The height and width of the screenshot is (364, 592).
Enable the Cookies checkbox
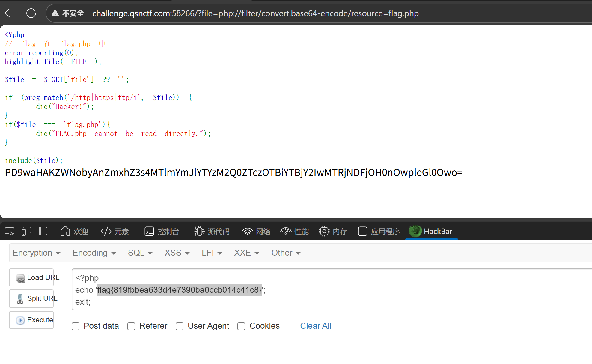(241, 326)
